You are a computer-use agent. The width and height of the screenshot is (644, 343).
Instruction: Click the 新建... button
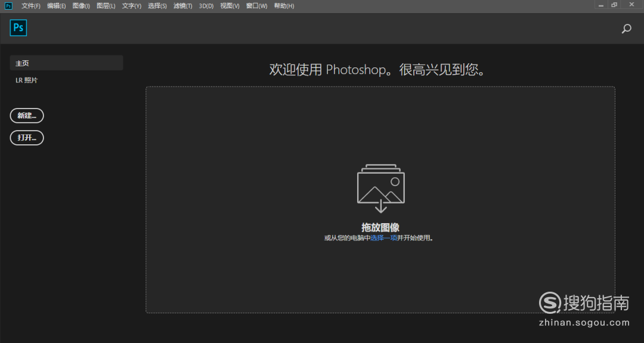click(x=27, y=116)
